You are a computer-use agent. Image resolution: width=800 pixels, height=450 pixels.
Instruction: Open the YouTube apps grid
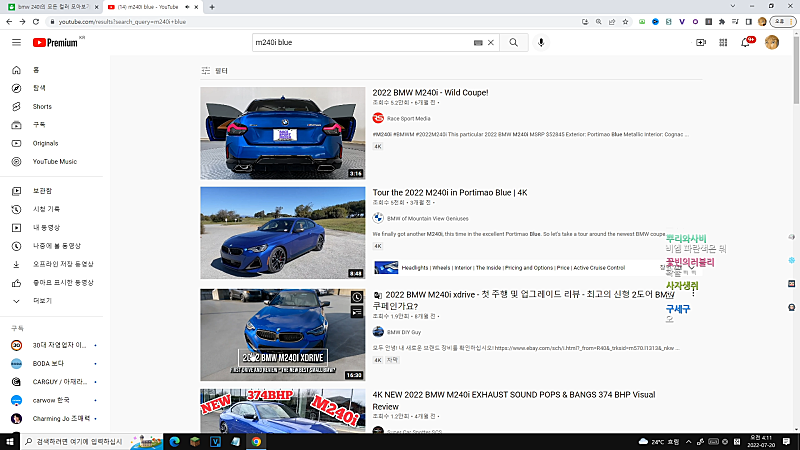coord(724,42)
